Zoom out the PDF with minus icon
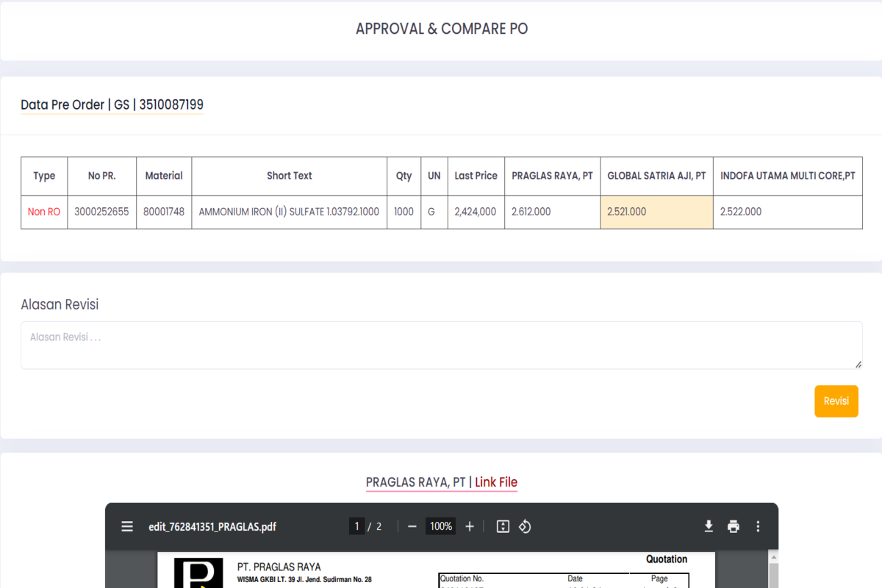Image resolution: width=882 pixels, height=588 pixels. pos(412,526)
